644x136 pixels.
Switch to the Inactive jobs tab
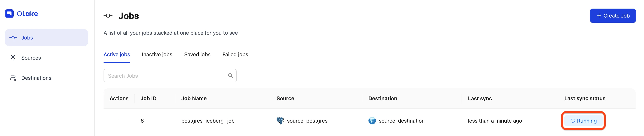click(x=157, y=55)
